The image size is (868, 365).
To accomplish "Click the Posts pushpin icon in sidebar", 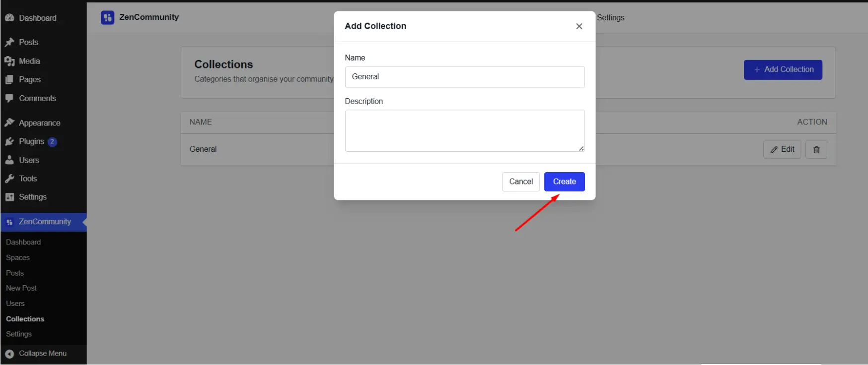I will pos(9,42).
